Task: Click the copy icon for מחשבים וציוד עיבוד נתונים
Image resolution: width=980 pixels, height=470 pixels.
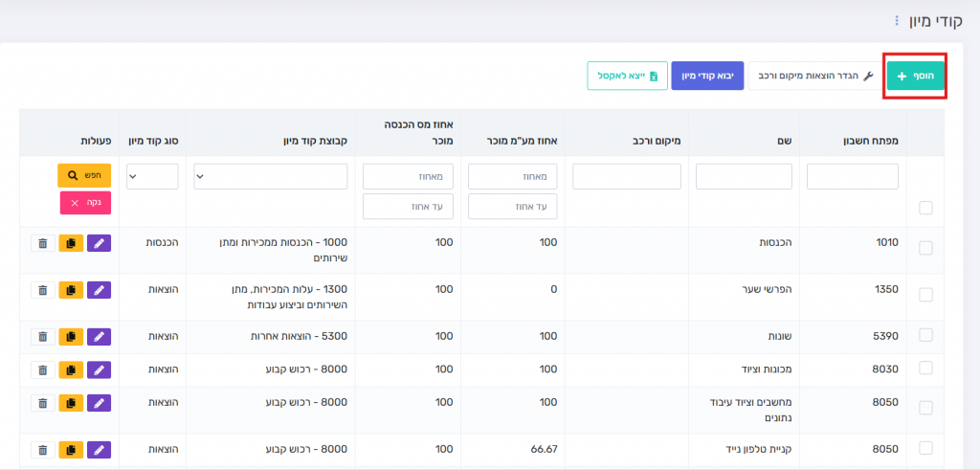Action: coord(71,403)
